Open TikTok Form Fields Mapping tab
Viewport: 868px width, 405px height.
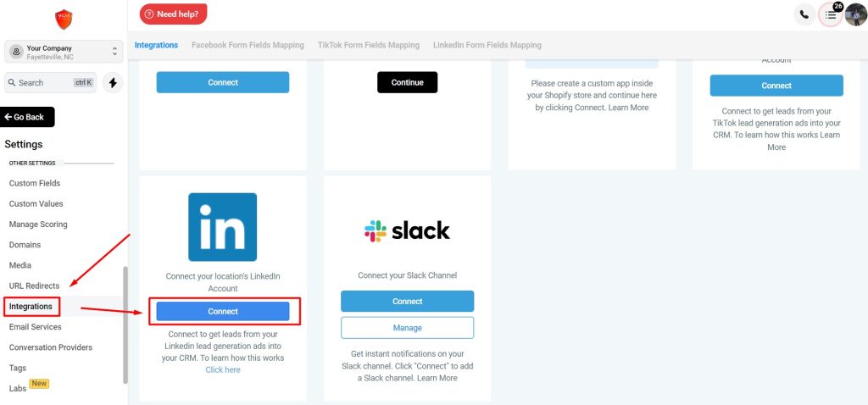(x=369, y=45)
